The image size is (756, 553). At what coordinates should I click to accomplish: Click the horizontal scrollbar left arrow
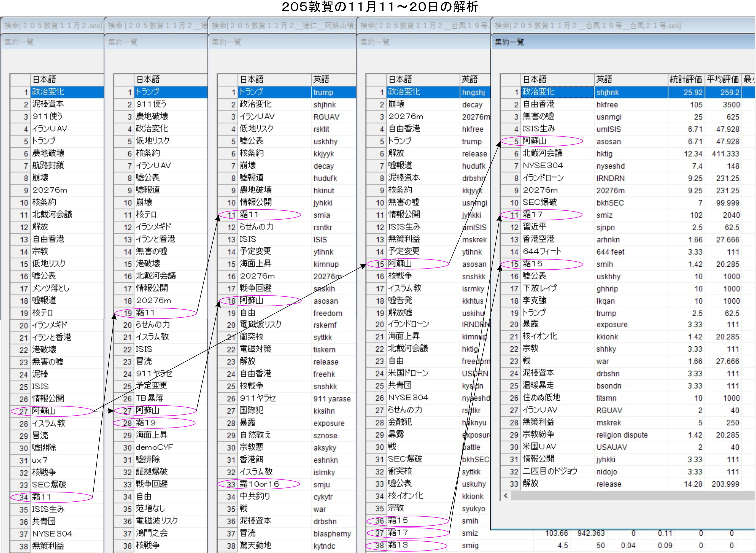pyautogui.click(x=506, y=496)
